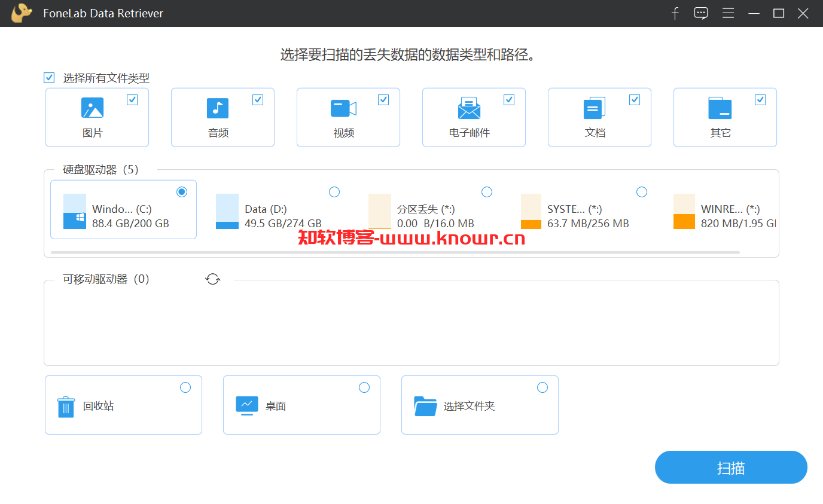Open the Facebook share icon

(675, 13)
